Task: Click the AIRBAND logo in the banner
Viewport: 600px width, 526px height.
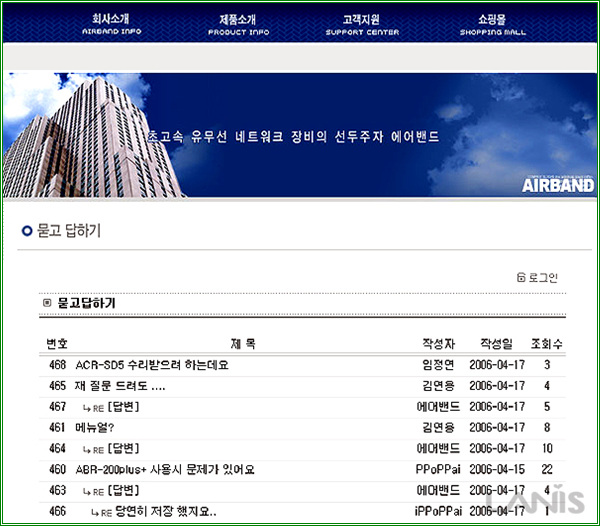Action: coord(558,185)
